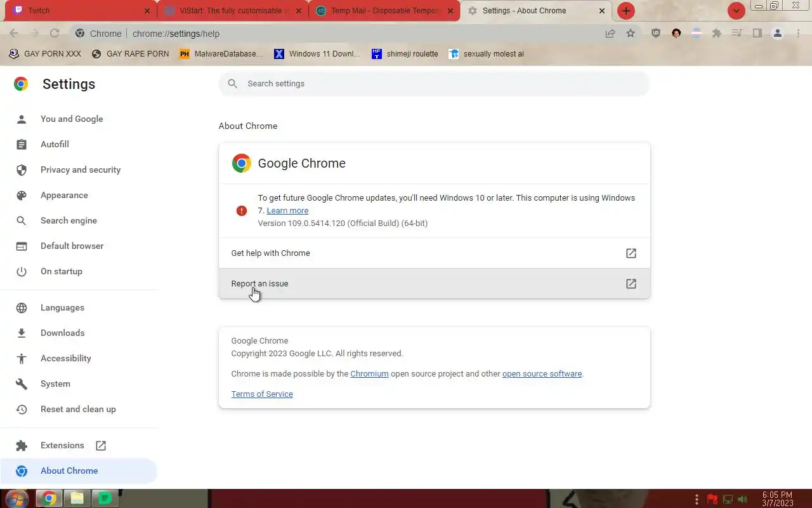
Task: Open the Extensions puzzle piece menu
Action: 717,34
